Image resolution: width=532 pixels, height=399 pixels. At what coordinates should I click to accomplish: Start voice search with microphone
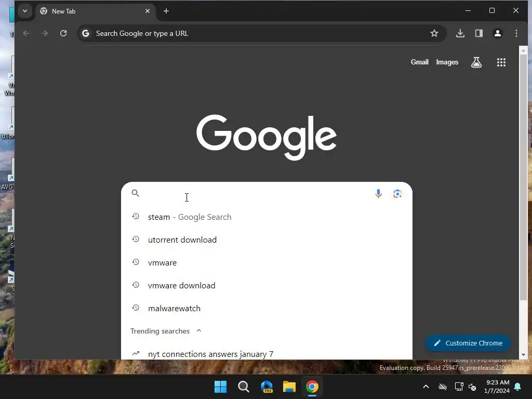click(x=378, y=193)
